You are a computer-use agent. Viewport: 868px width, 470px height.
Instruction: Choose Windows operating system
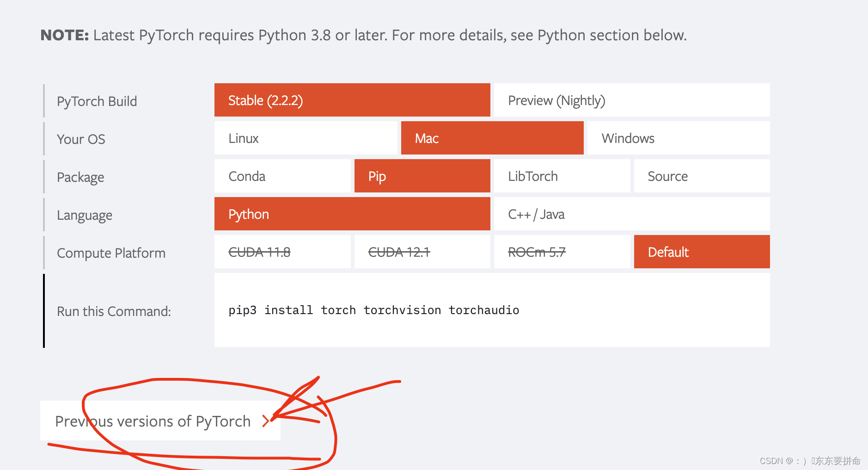pyautogui.click(x=679, y=138)
